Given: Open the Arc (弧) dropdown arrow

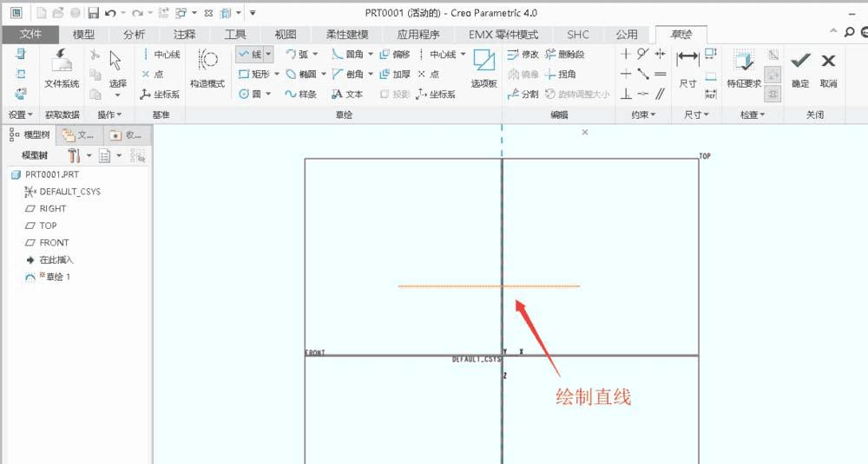Looking at the screenshot, I should click(316, 54).
